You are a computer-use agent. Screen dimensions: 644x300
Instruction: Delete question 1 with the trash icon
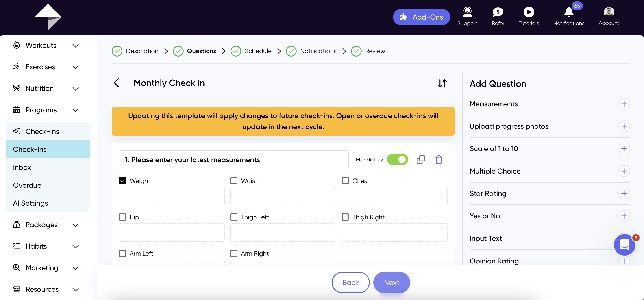coord(439,159)
